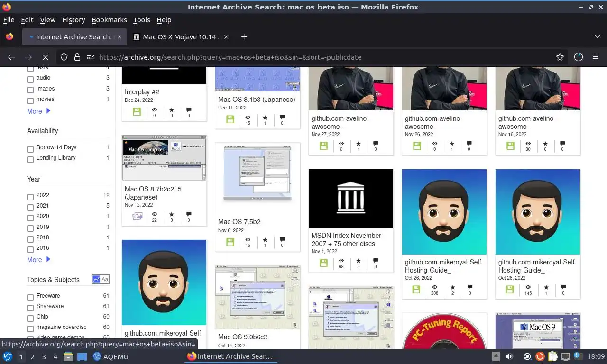This screenshot has height=364, width=607.
Task: Click the favorites star on the Nov 16 github.com-avelino item
Action: pyautogui.click(x=545, y=143)
